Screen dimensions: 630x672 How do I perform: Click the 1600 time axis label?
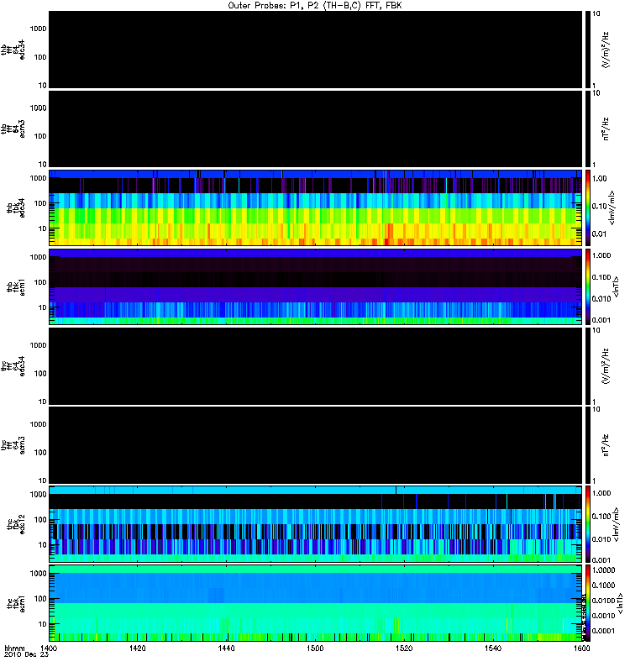click(x=581, y=648)
